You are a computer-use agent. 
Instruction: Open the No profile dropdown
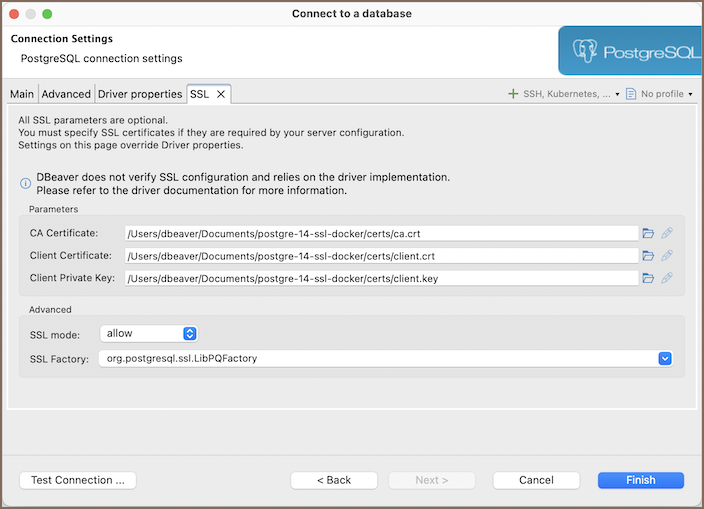click(x=660, y=94)
